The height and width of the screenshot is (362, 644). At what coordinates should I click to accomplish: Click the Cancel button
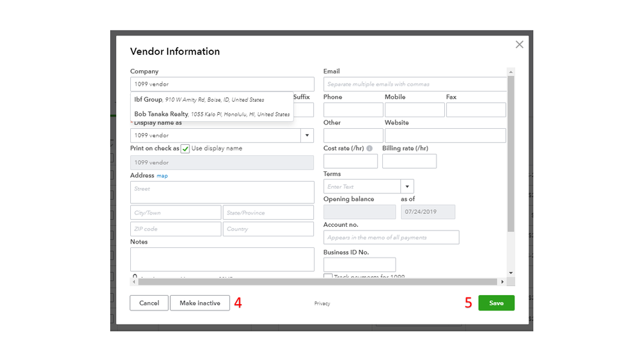[x=149, y=303]
